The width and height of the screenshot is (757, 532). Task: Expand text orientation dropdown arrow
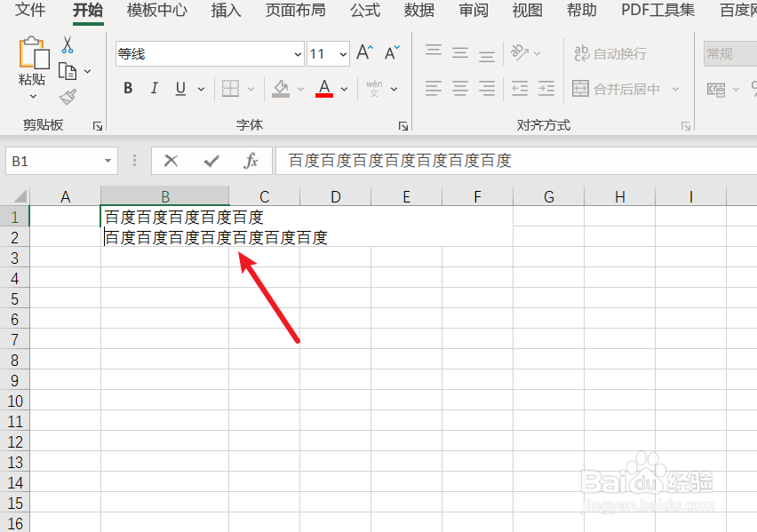[537, 53]
